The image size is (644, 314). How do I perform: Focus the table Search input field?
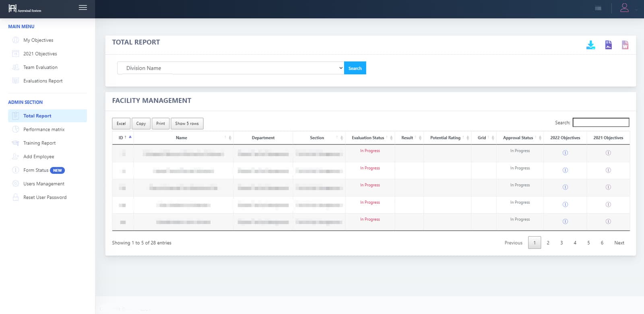601,122
